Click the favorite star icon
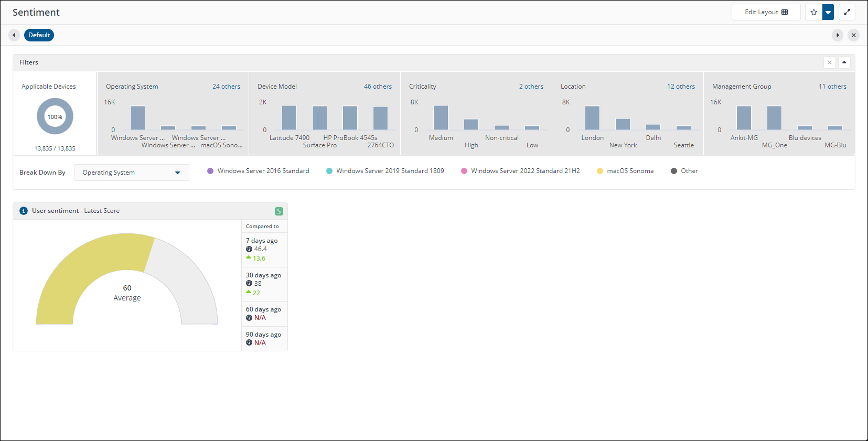 click(813, 12)
